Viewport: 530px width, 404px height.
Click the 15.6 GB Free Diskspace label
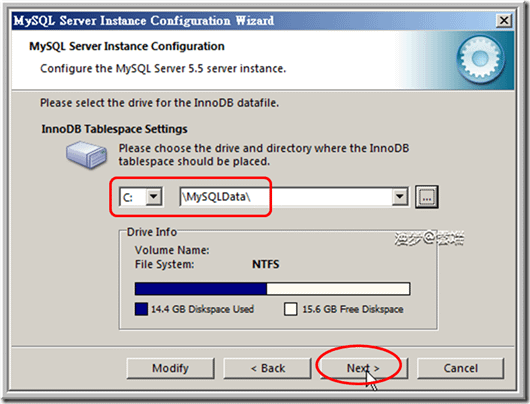[x=353, y=309]
